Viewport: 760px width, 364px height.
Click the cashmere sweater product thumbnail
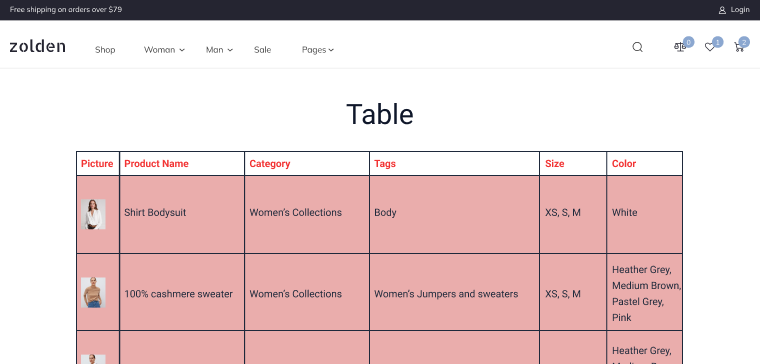coord(93,292)
